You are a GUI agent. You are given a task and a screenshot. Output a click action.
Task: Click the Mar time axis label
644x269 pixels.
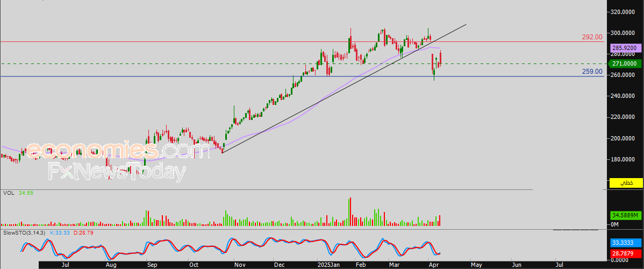pos(394,265)
